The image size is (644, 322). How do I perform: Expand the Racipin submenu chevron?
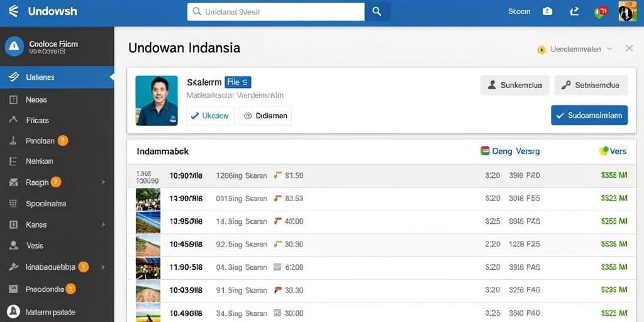click(x=103, y=182)
